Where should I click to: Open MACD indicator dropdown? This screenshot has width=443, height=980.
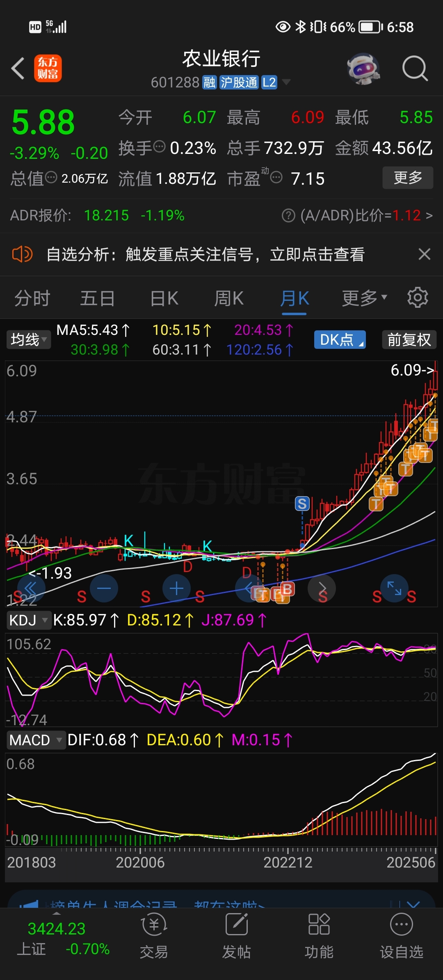tap(36, 740)
